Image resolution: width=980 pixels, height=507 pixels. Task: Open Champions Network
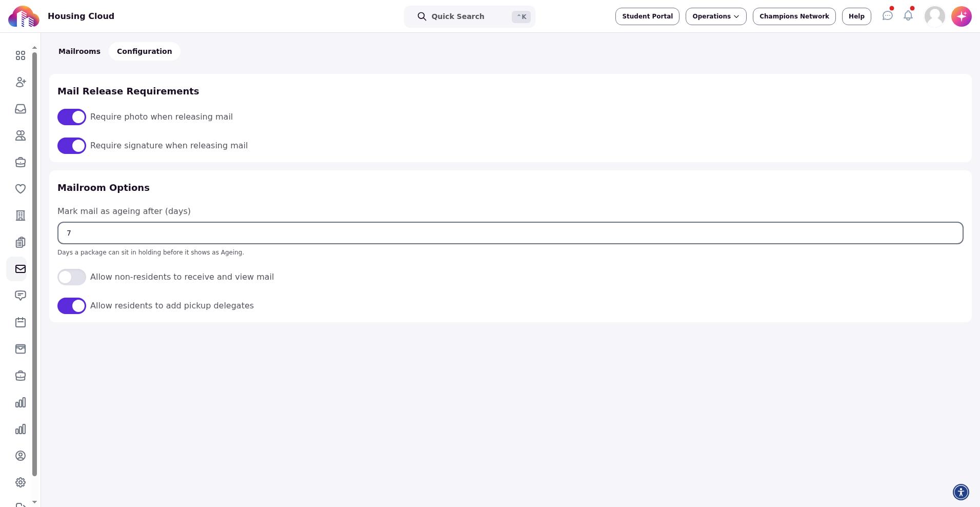pos(794,16)
